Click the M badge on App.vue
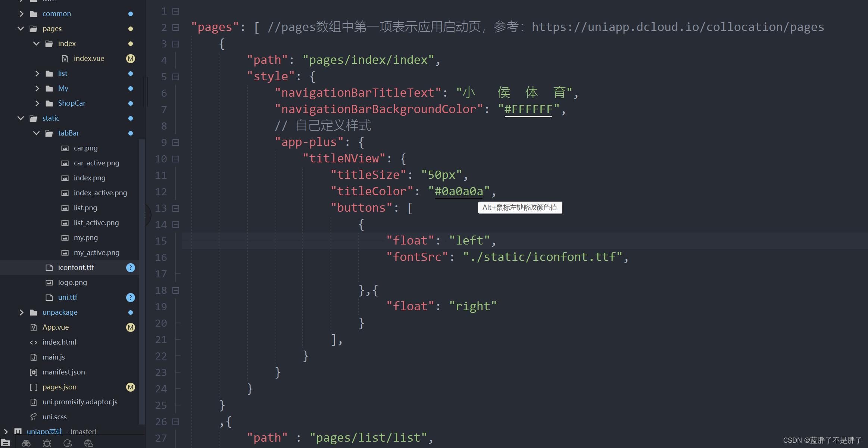The width and height of the screenshot is (868, 448). click(131, 327)
